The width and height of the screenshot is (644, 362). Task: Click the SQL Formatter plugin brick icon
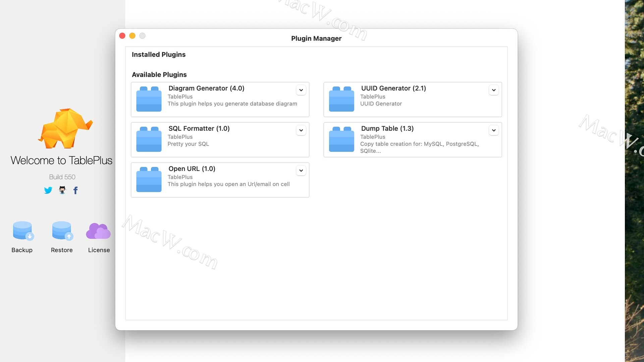tap(149, 139)
